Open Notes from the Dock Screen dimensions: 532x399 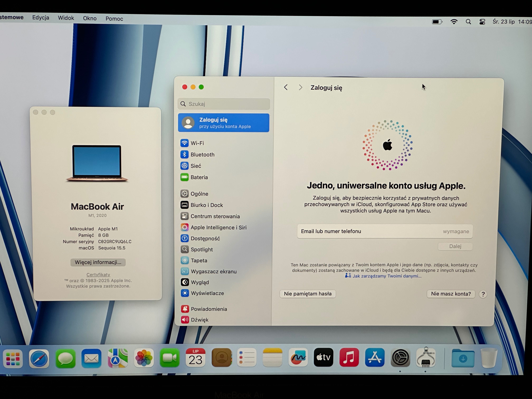pos(272,357)
